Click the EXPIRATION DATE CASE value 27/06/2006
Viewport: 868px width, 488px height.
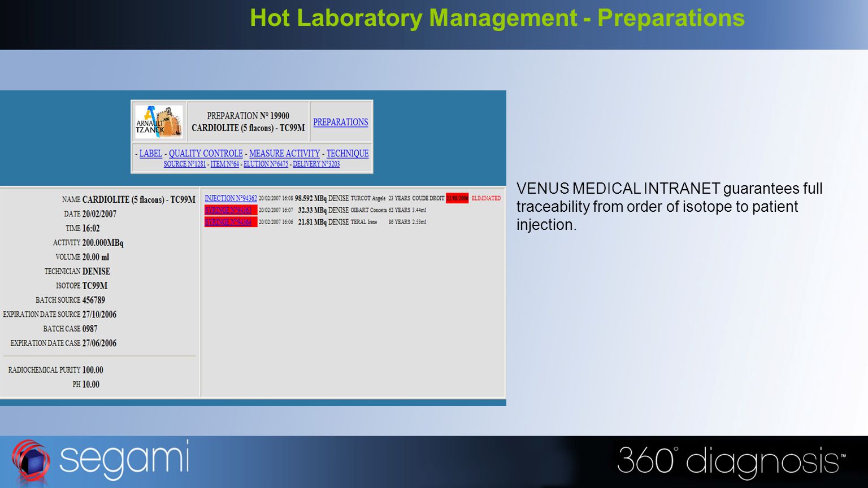click(x=99, y=343)
